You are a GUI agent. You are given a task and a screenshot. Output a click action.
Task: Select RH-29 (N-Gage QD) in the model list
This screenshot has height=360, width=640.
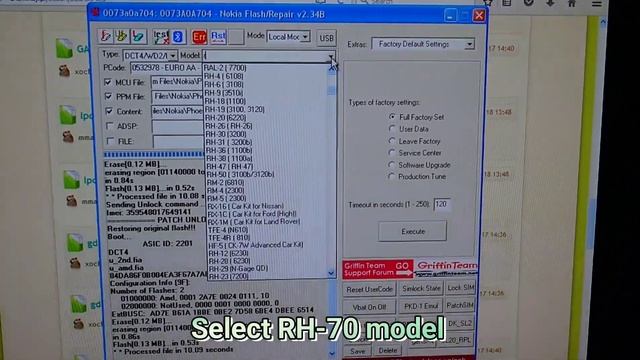(x=238, y=269)
